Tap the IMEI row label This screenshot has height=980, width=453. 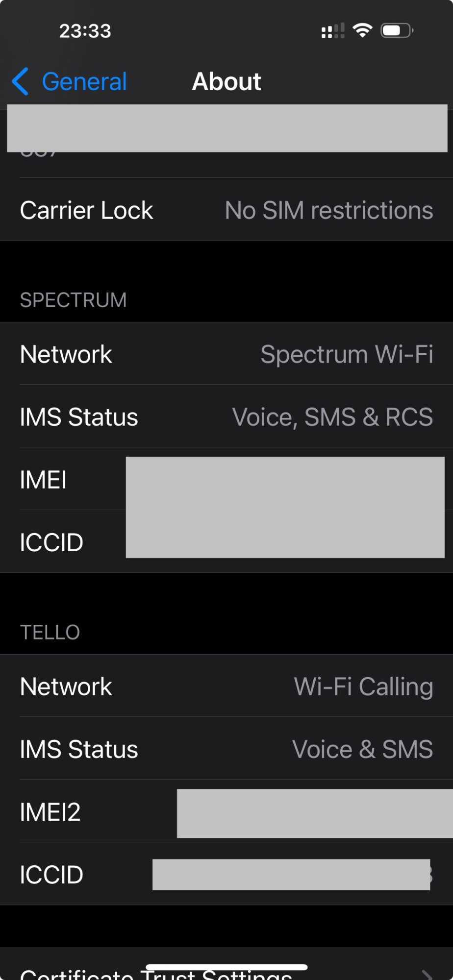(43, 480)
